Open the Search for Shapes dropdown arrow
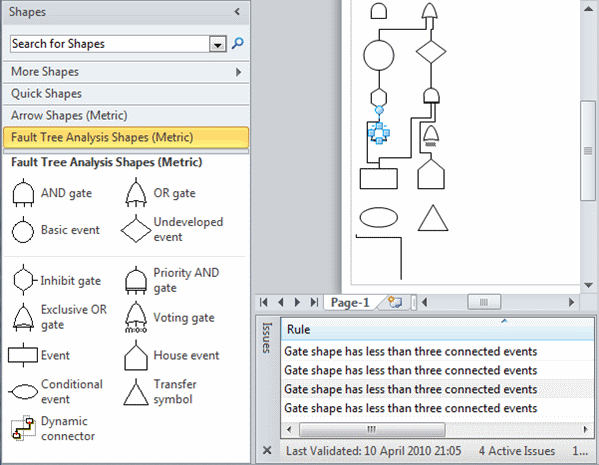 point(218,44)
